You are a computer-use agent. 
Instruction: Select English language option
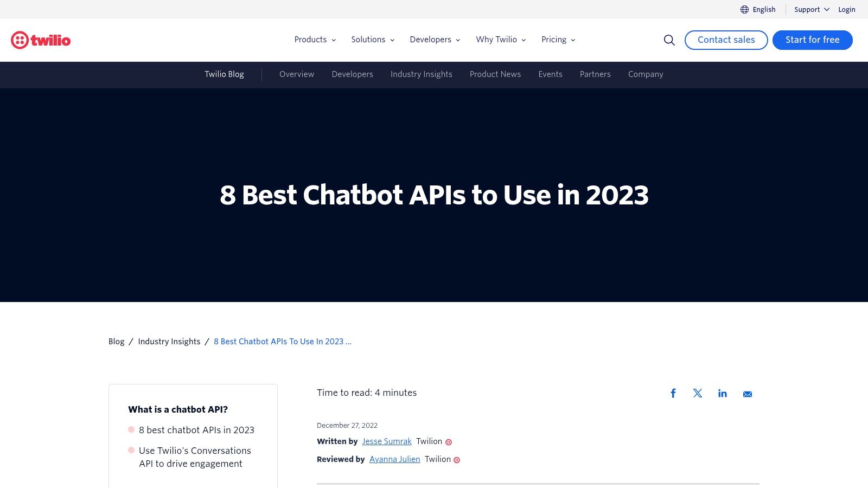[x=764, y=9]
